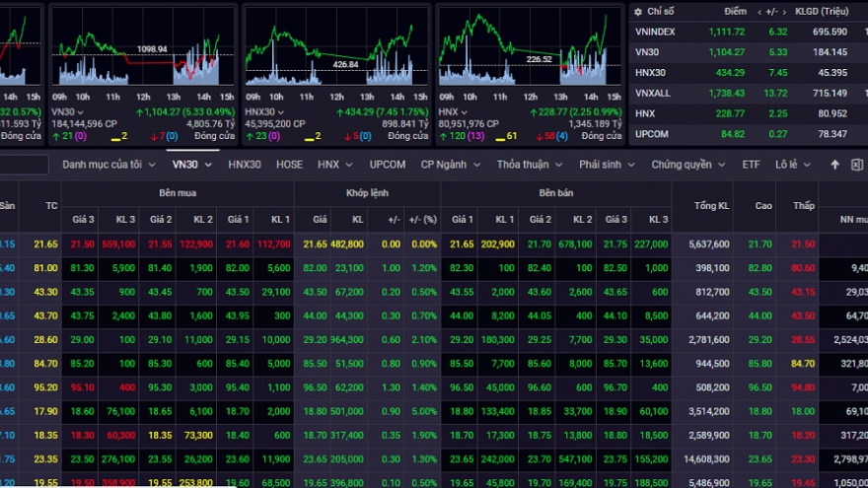Switch to the UPCOM tab

pyautogui.click(x=388, y=165)
